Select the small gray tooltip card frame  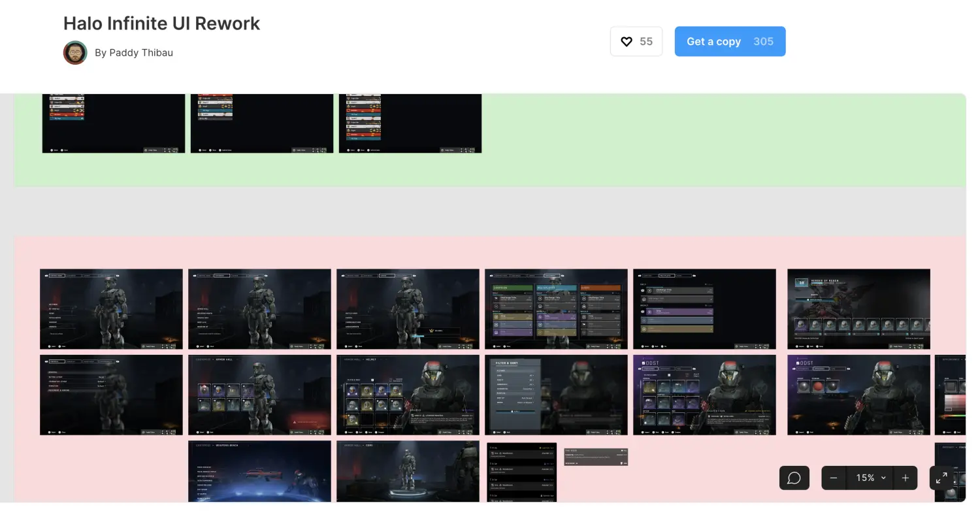coord(596,457)
